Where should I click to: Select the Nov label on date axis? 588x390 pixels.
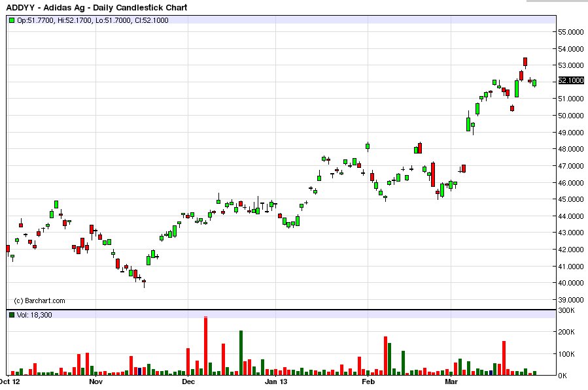point(95,382)
